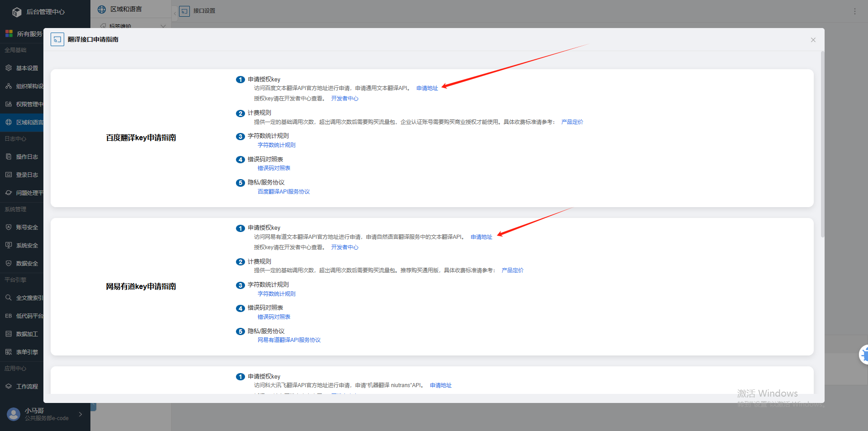Open 问题处理 icon in sidebar
This screenshot has height=431, width=868.
pyautogui.click(x=9, y=193)
